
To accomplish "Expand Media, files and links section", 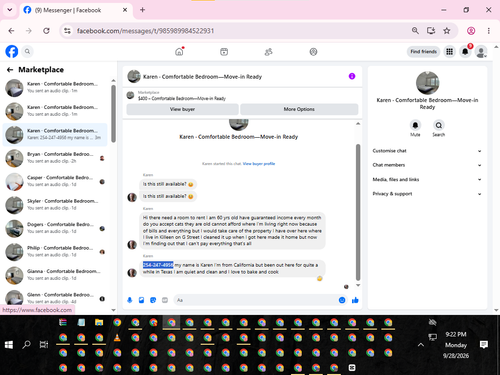I will coord(427,179).
